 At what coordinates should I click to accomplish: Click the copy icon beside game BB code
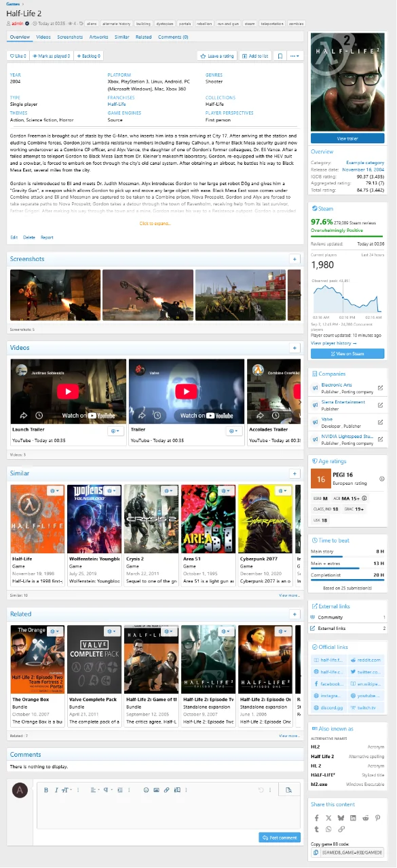(x=316, y=852)
